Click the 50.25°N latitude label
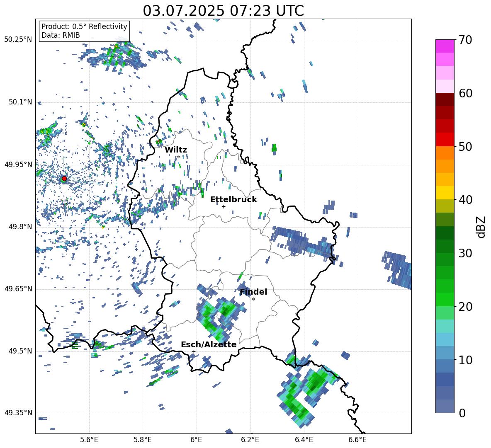This screenshot has width=491, height=448. click(18, 40)
